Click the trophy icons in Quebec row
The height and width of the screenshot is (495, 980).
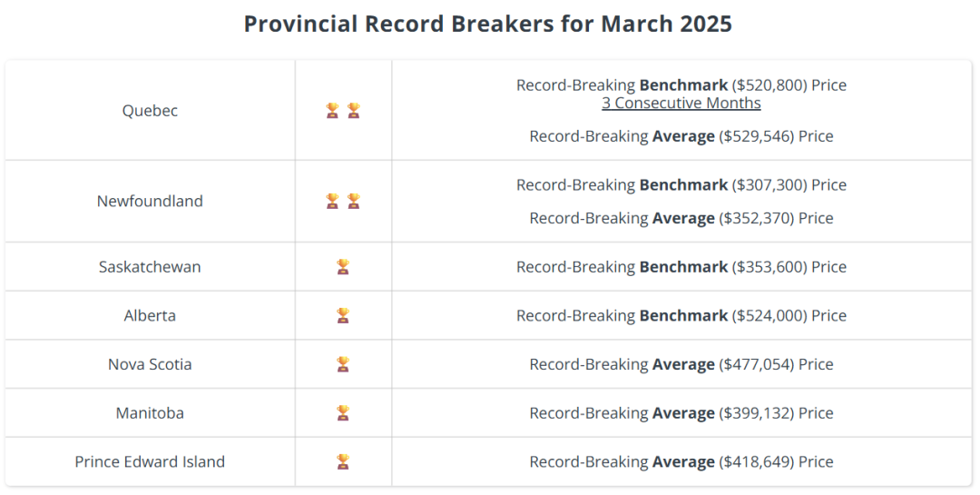point(343,111)
